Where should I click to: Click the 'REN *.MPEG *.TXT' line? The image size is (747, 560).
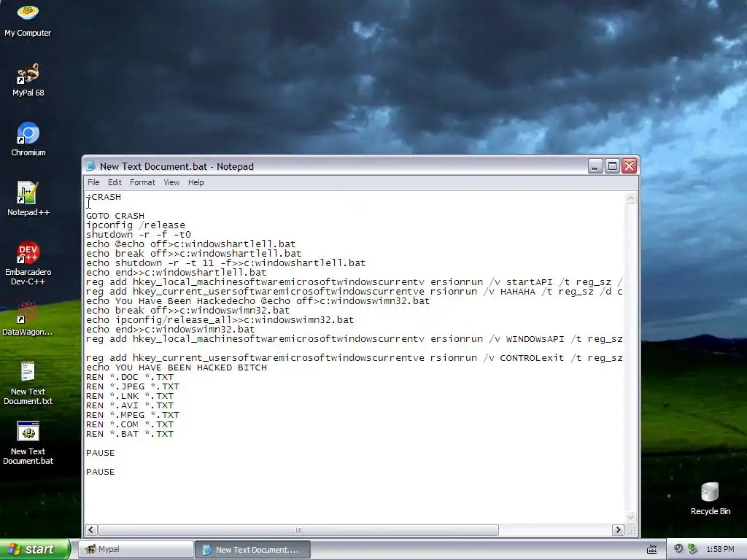(x=133, y=415)
